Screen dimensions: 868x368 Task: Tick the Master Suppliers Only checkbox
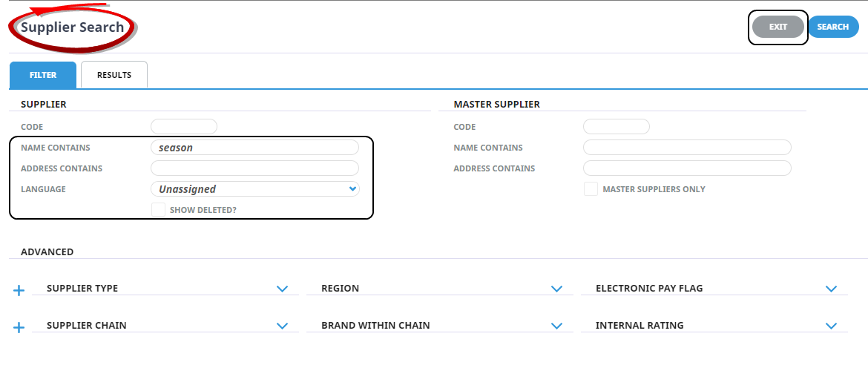(x=591, y=189)
